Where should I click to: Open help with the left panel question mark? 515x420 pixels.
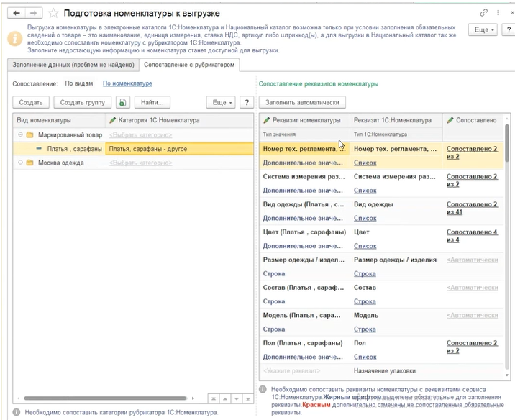tap(247, 102)
